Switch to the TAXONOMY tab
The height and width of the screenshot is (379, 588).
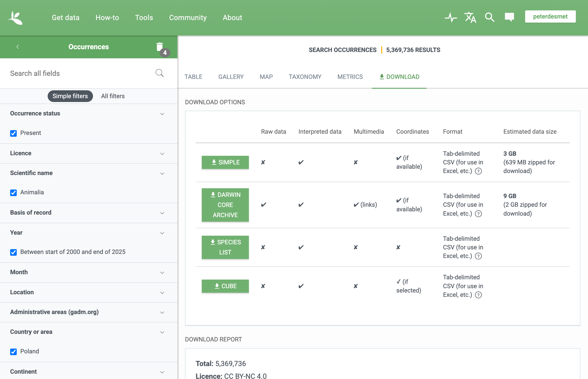pyautogui.click(x=305, y=77)
